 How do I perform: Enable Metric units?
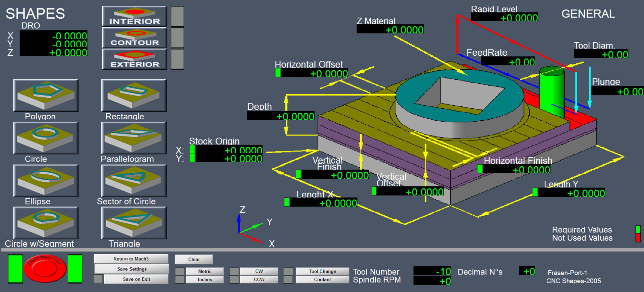[x=205, y=271]
